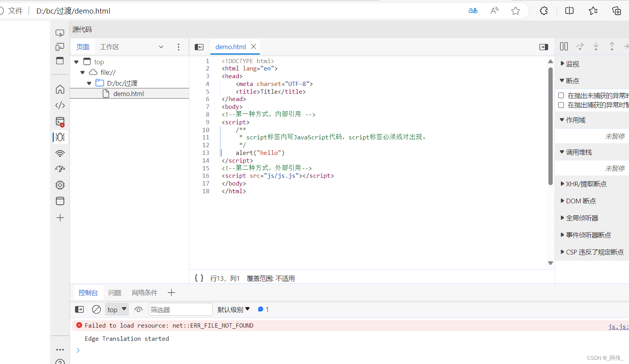
Task: Click the inspect element tool icon
Action: [x=60, y=33]
